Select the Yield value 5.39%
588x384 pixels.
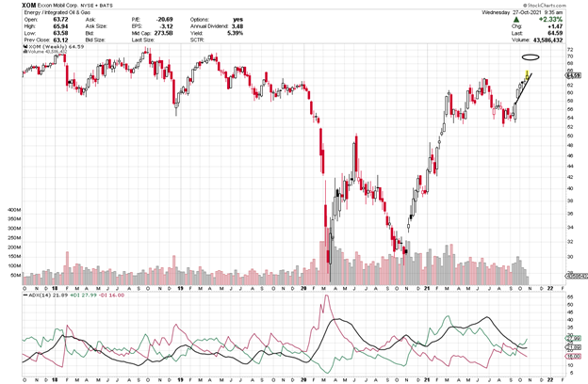click(x=236, y=33)
